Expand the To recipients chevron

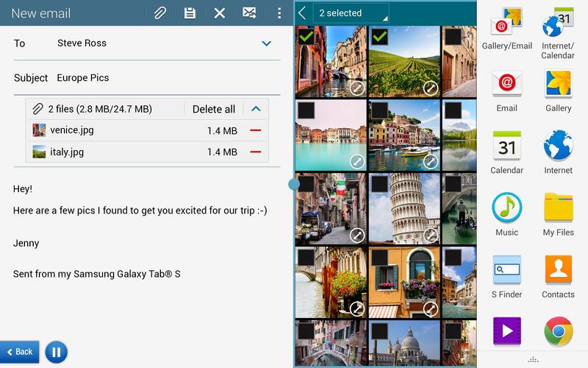[x=267, y=43]
